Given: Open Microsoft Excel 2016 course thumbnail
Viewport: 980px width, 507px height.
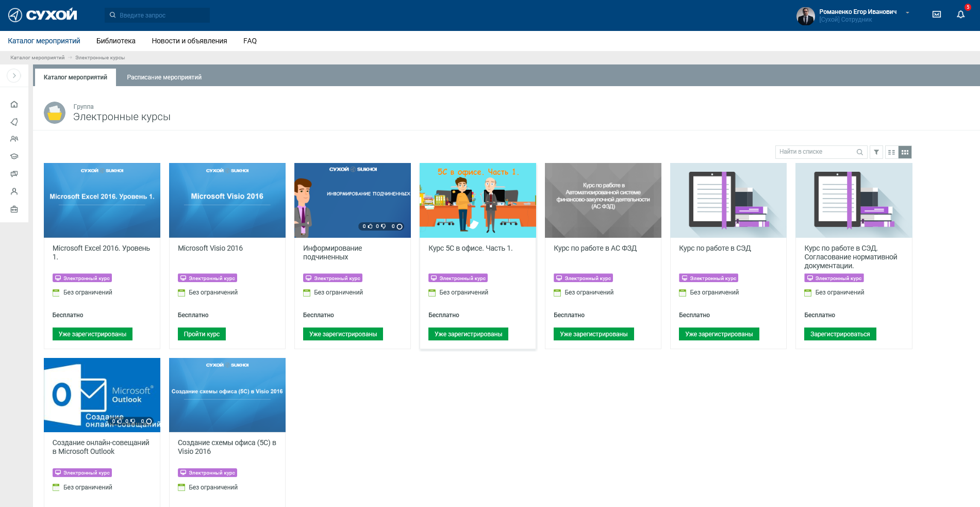Looking at the screenshot, I should click(102, 200).
